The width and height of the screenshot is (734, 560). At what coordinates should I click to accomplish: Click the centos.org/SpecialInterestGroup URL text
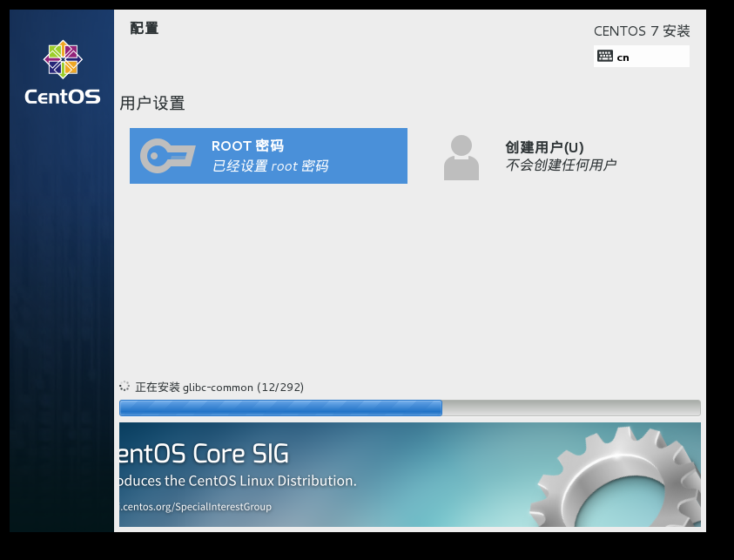pos(195,507)
